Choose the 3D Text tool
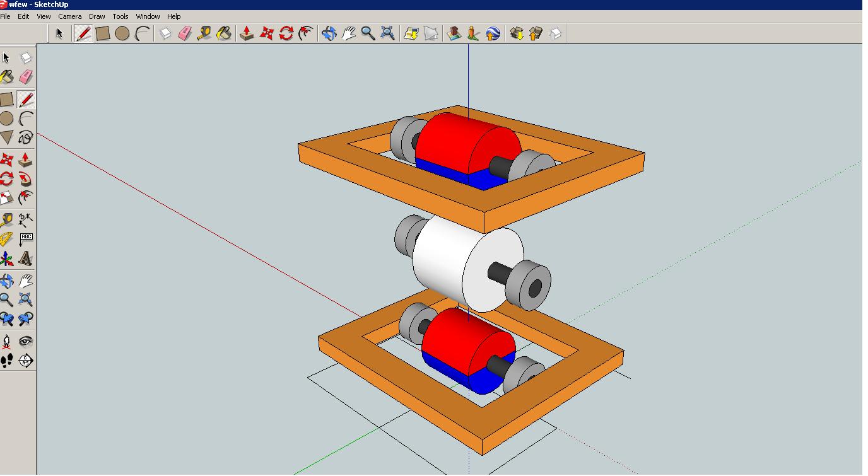The height and width of the screenshot is (476, 868). pyautogui.click(x=26, y=258)
